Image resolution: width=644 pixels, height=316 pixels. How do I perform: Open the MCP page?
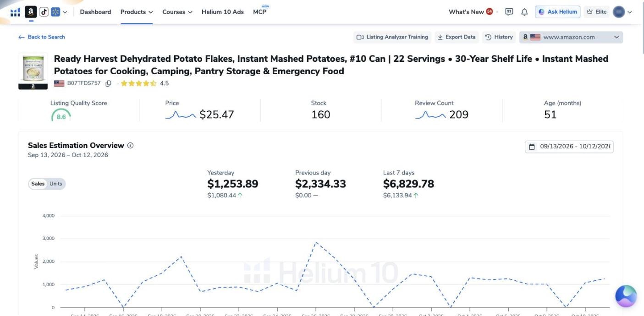tap(260, 12)
